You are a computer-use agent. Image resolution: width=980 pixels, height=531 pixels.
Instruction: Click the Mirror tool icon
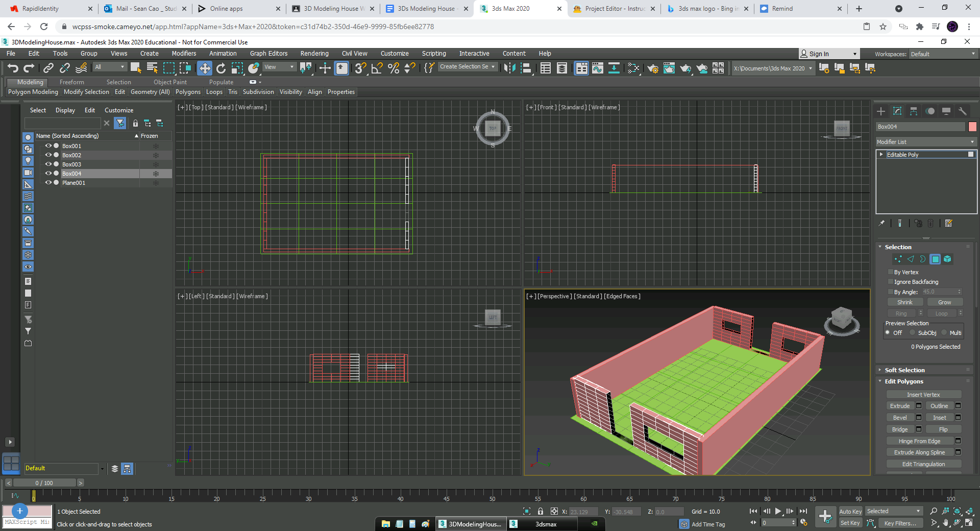click(x=509, y=67)
